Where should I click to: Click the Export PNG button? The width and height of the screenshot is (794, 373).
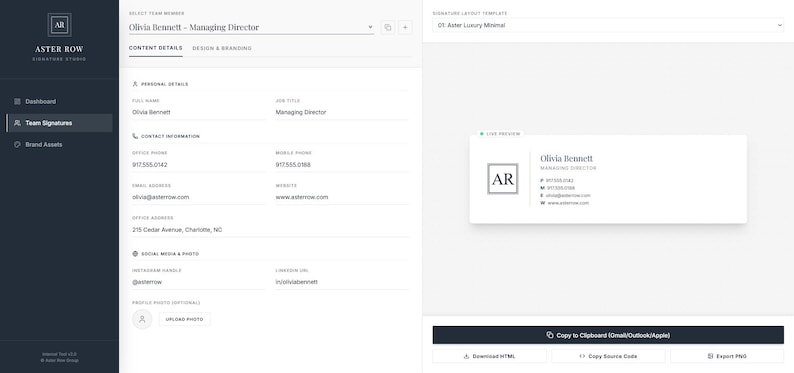coord(727,356)
